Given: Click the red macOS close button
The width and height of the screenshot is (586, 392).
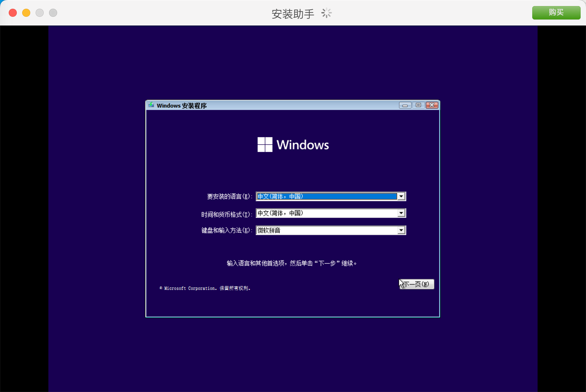Looking at the screenshot, I should pyautogui.click(x=13, y=13).
